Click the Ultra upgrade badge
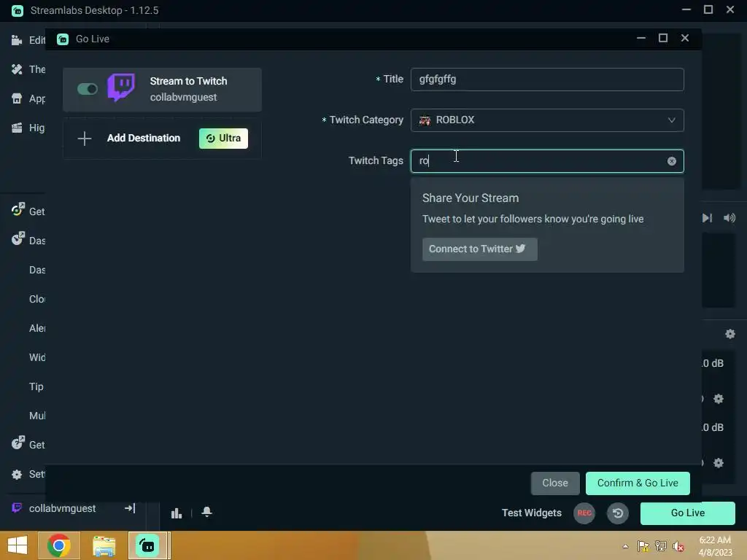The height and width of the screenshot is (560, 747). 223,138
